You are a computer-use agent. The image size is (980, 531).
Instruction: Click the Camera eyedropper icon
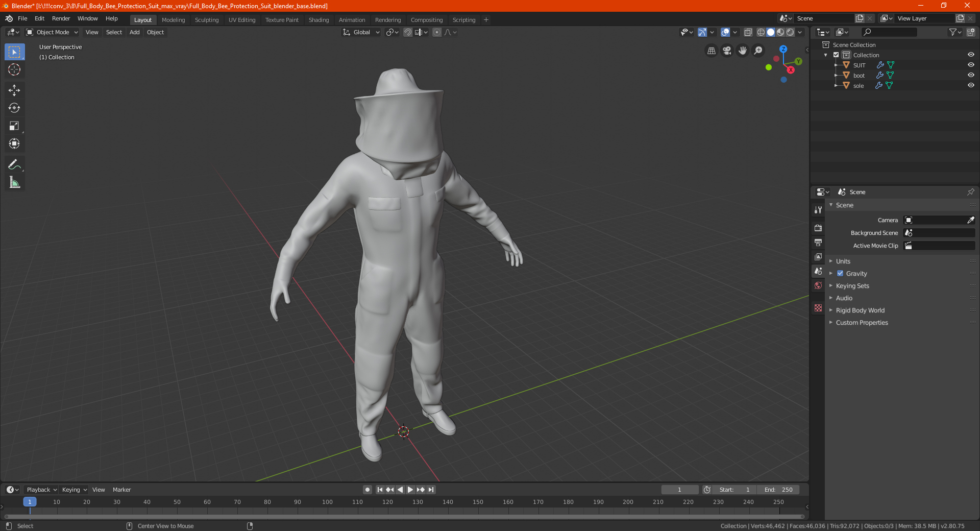click(970, 220)
